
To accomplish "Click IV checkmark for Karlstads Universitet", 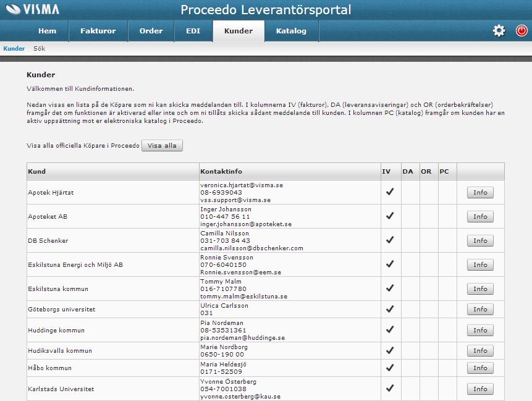I will click(x=390, y=388).
